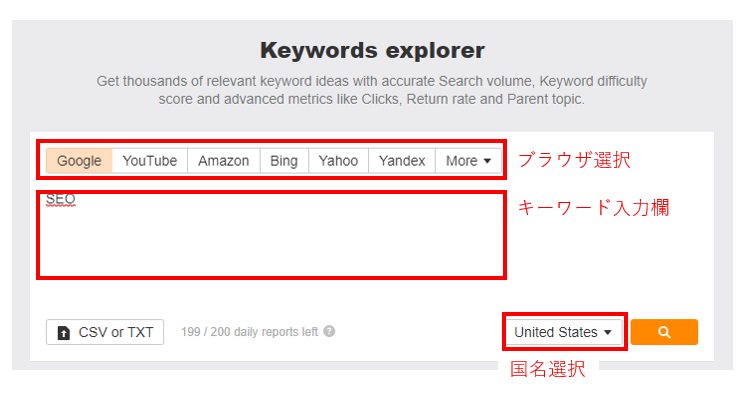Image resolution: width=736 pixels, height=393 pixels.
Task: Click the SEO word in keyword box
Action: tap(61, 199)
